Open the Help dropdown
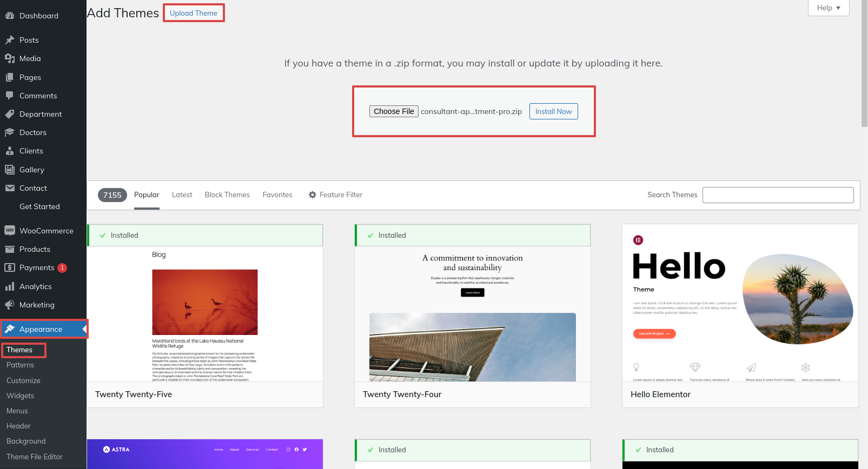 [x=829, y=8]
